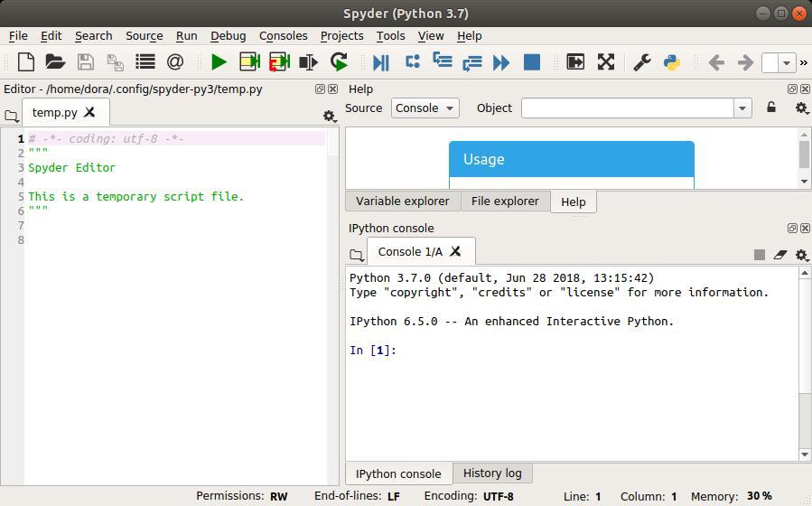812x506 pixels.
Task: Open a file with the folder icon
Action: 55,62
